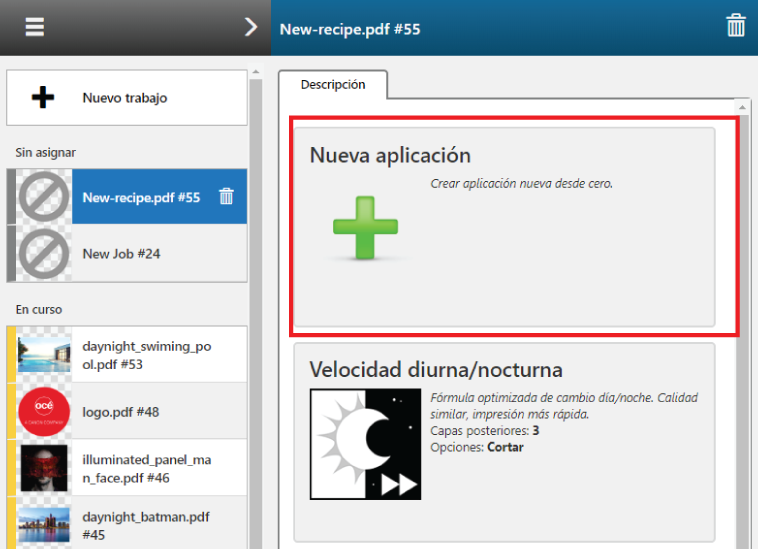Click the day/night sun-moon icon
758x549 pixels.
point(365,444)
